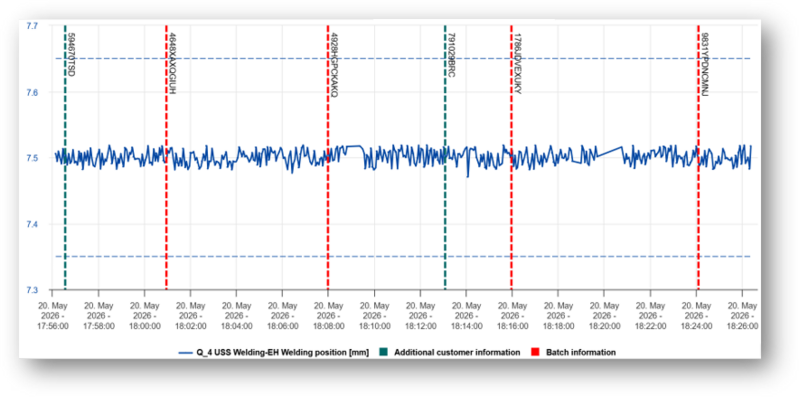Toggle the Q_4 USS Welding-EH Welding position legend entry
This screenshot has width=799, height=397.
[x=273, y=352]
